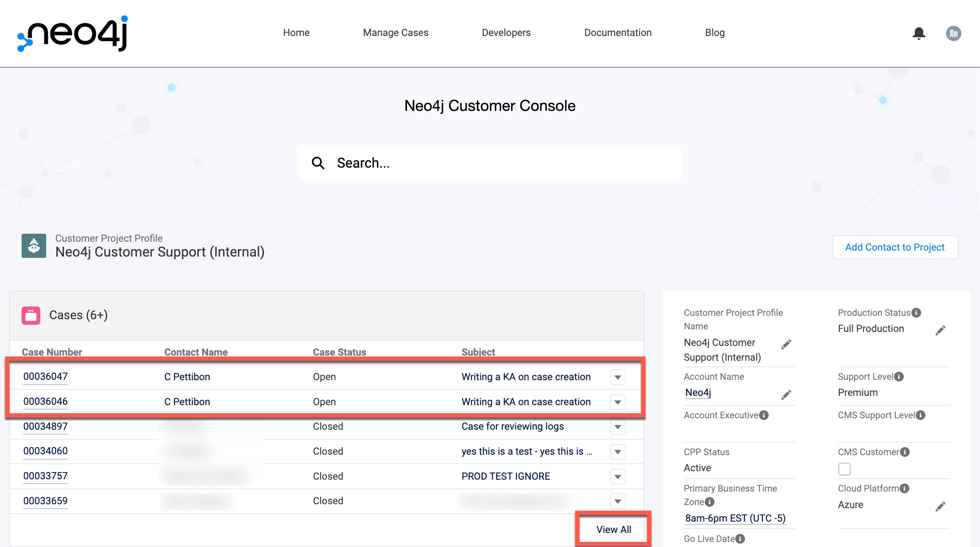This screenshot has width=980, height=547.
Task: Show CMS Support Level info icon
Action: 920,415
